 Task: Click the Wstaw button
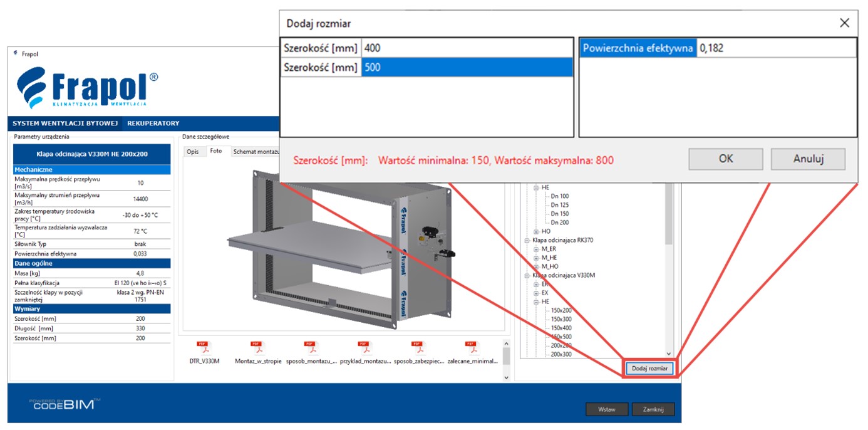pyautogui.click(x=606, y=409)
